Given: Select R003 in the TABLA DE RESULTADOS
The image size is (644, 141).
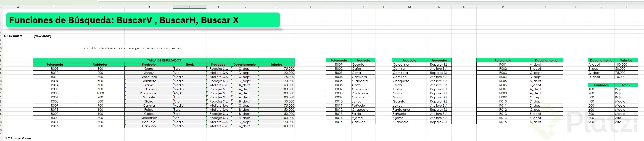Looking at the screenshot, I should pyautogui.click(x=55, y=69).
